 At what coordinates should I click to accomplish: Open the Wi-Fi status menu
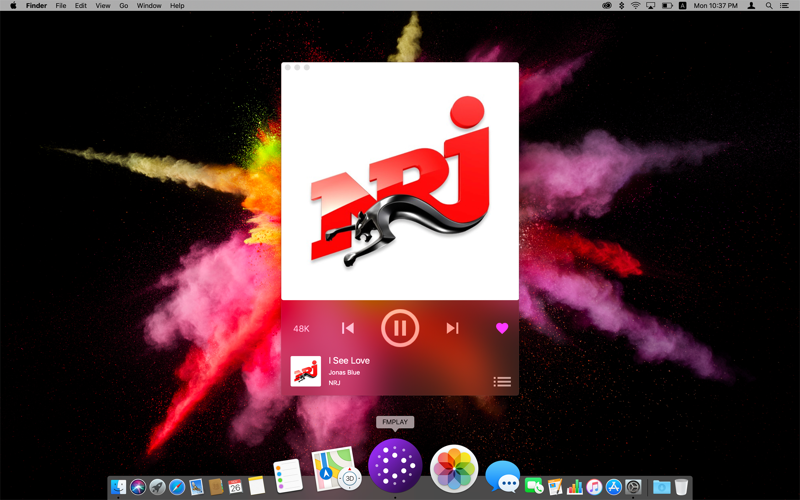pos(636,6)
